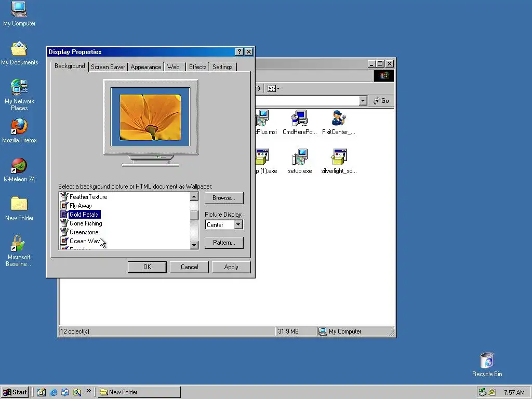Click wallpaper list scroll up arrow
This screenshot has height=399, width=532.
[194, 196]
